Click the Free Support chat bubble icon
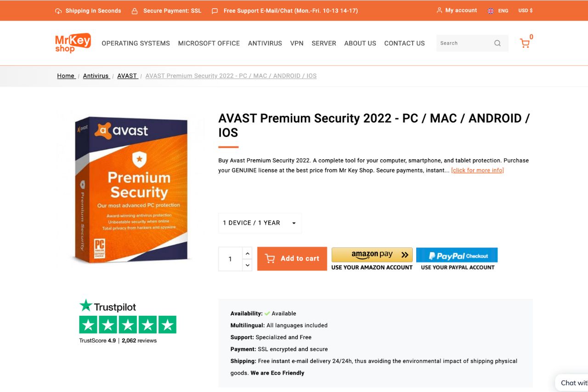Screen dimensions: 588x392 215,10
